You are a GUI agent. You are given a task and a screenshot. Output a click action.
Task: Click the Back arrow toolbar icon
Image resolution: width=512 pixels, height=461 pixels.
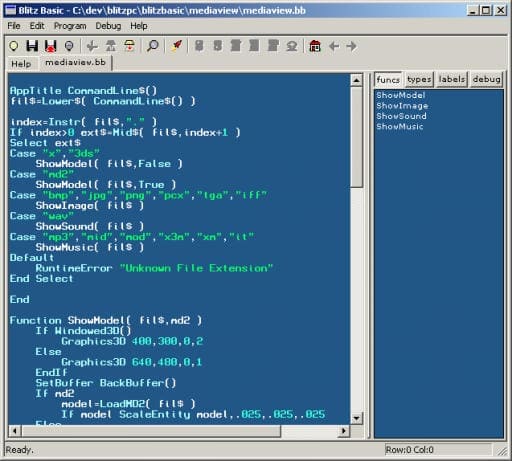pos(334,46)
